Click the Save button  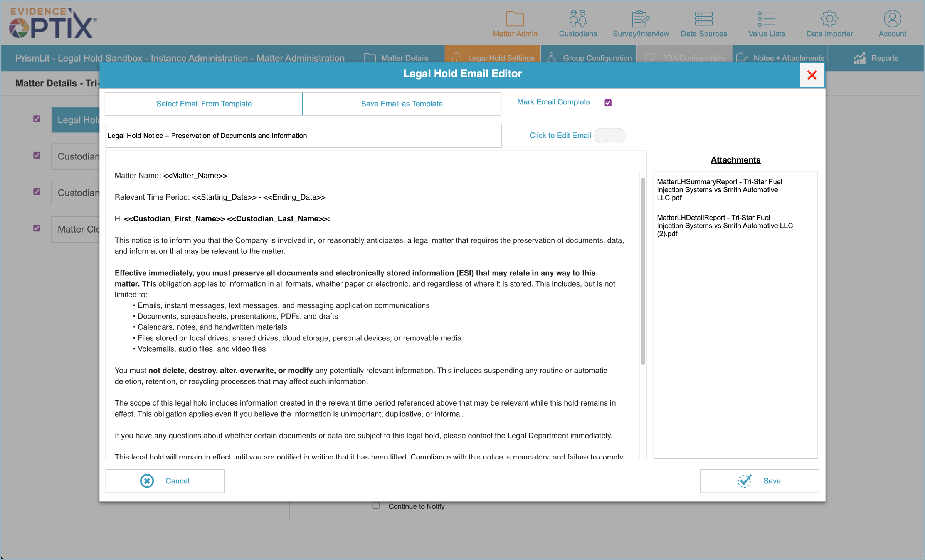(759, 481)
